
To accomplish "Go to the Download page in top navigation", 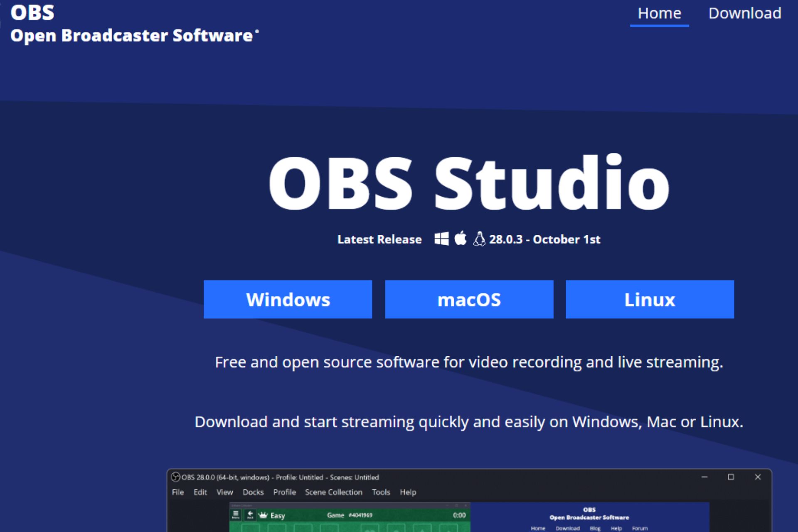I will pos(745,13).
